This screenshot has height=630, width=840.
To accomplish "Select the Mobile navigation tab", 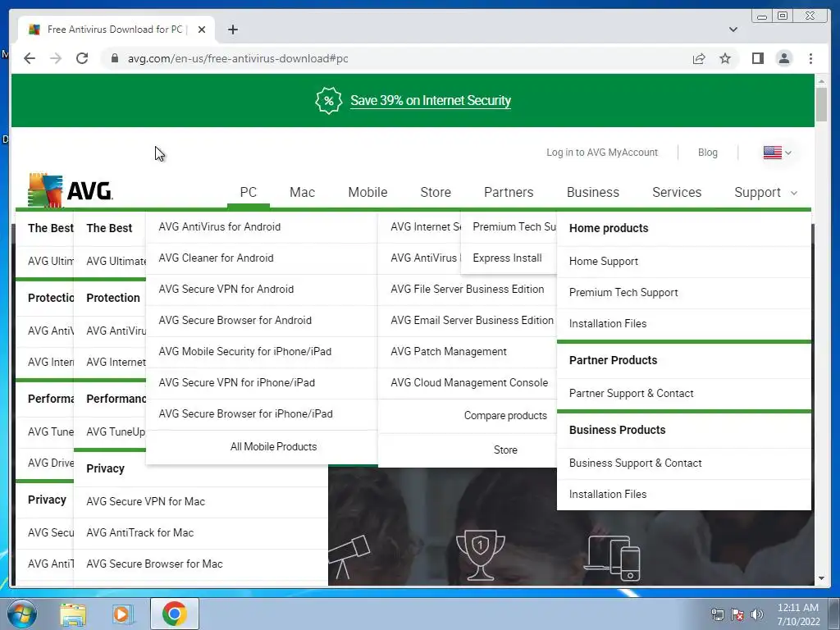I will 367,192.
